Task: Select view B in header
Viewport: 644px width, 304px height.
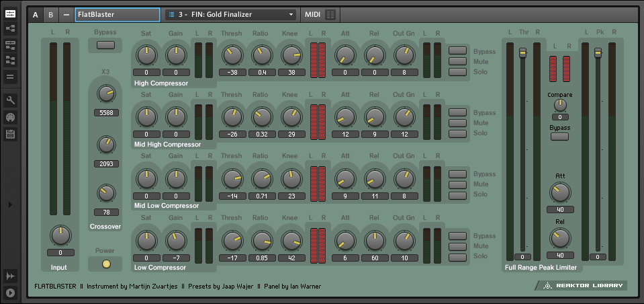Action: pos(50,15)
